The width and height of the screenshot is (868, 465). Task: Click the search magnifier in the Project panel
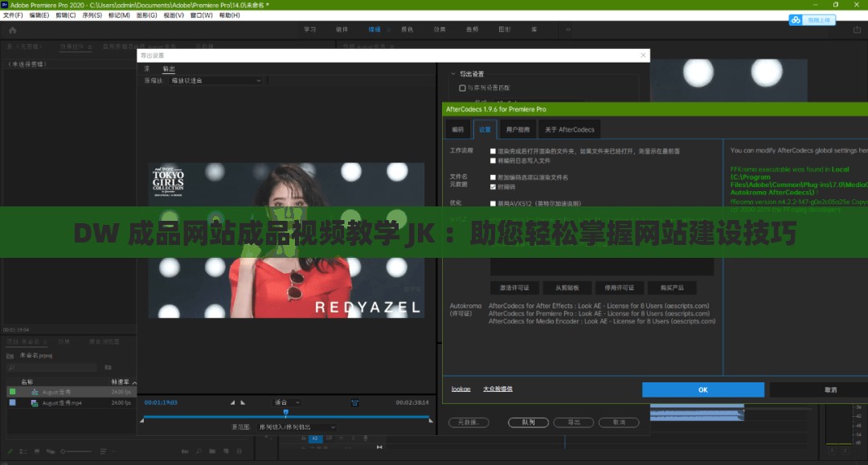[11, 367]
